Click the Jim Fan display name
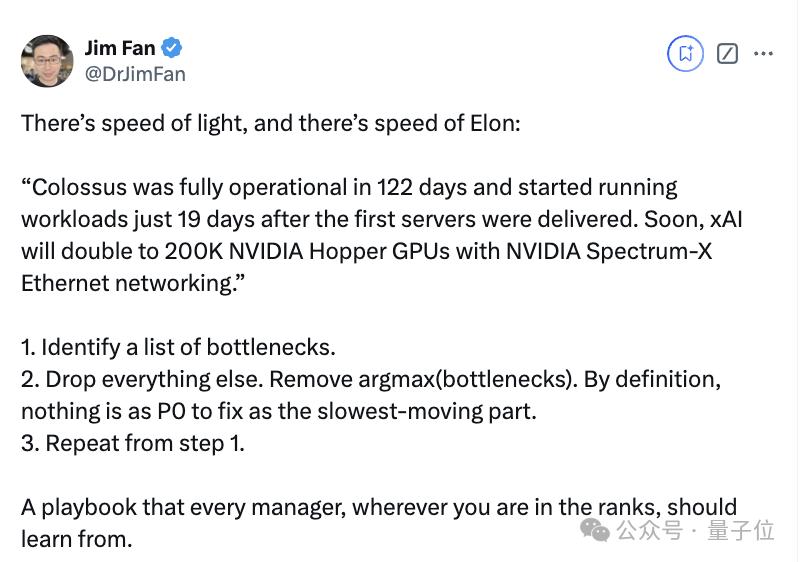The width and height of the screenshot is (800, 562). [120, 48]
